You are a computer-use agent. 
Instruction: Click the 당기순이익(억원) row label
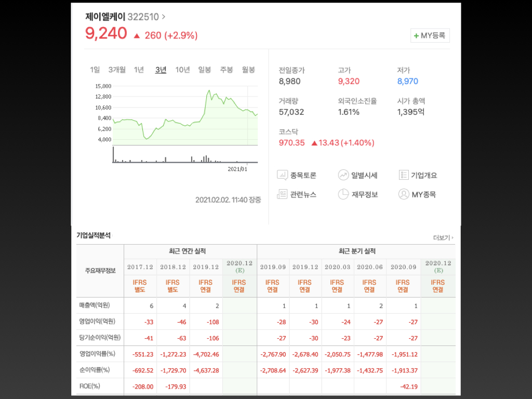tap(100, 338)
